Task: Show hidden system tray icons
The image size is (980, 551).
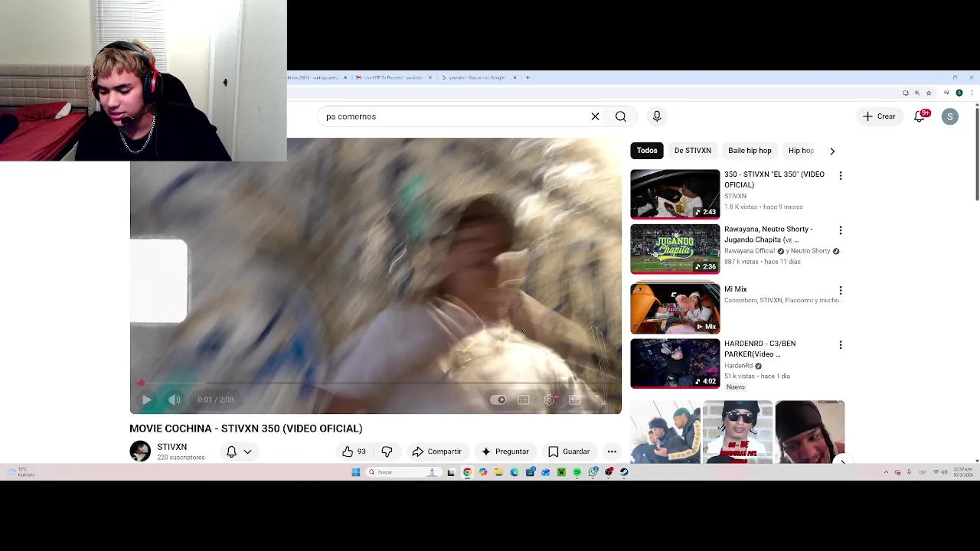Action: 887,472
